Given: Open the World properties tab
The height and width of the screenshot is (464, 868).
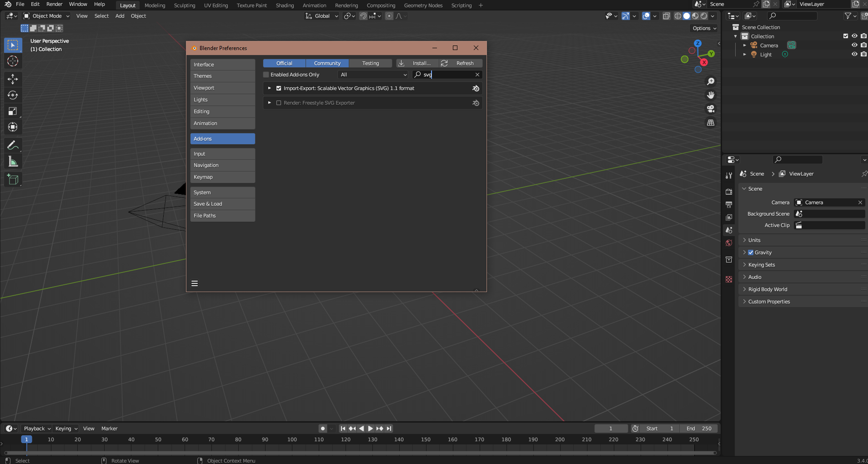Looking at the screenshot, I should point(729,243).
